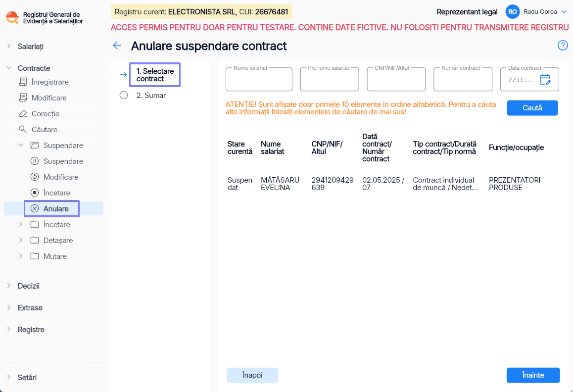573x392 pixels.
Task: Open Înregistrare under Contracte
Action: (x=50, y=82)
